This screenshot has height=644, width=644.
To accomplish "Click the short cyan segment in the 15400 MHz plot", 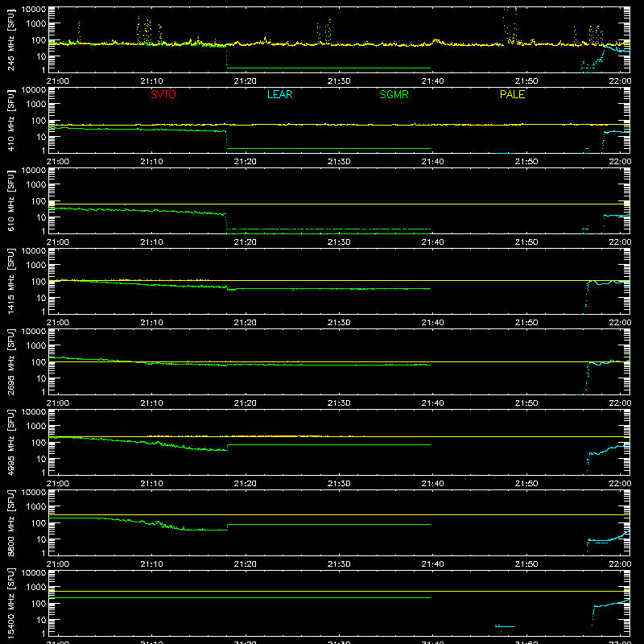I will click(x=505, y=626).
